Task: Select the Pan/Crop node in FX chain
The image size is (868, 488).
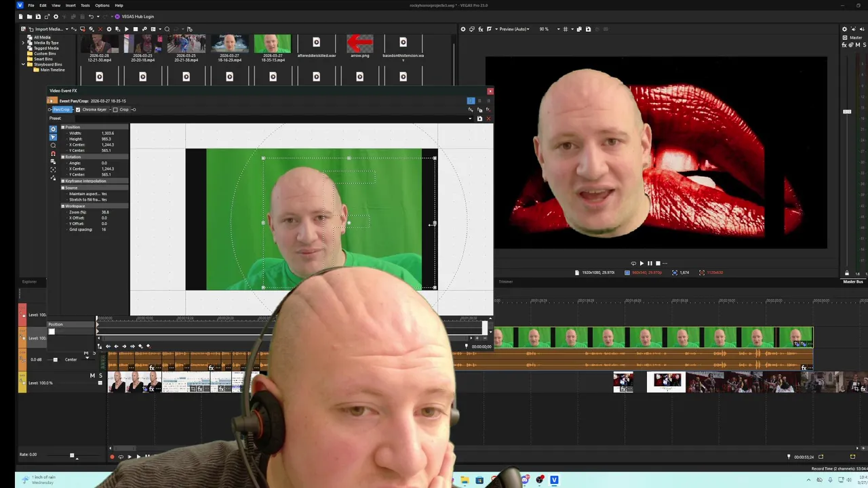Action: point(62,110)
